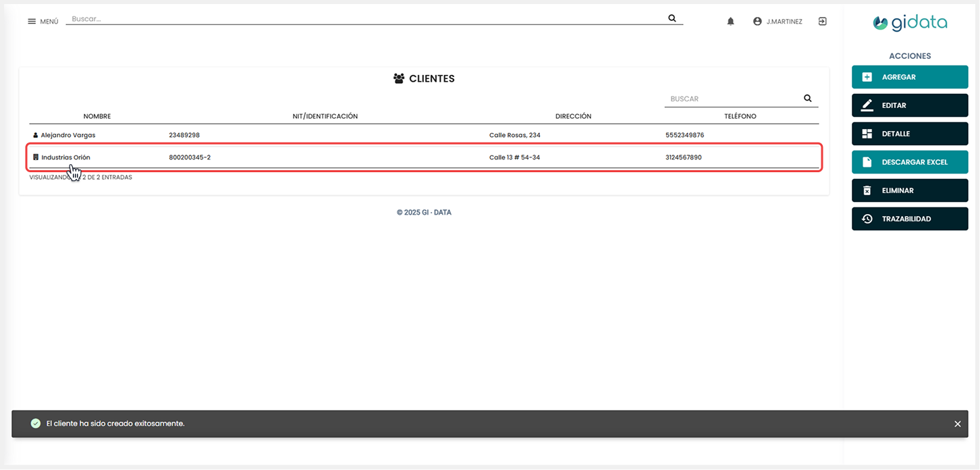Click the Eliminar button
The width and height of the screenshot is (980, 470).
909,190
